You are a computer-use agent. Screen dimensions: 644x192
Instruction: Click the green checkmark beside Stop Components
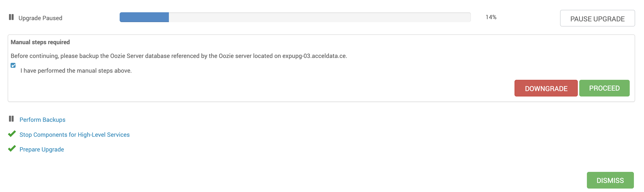12,134
